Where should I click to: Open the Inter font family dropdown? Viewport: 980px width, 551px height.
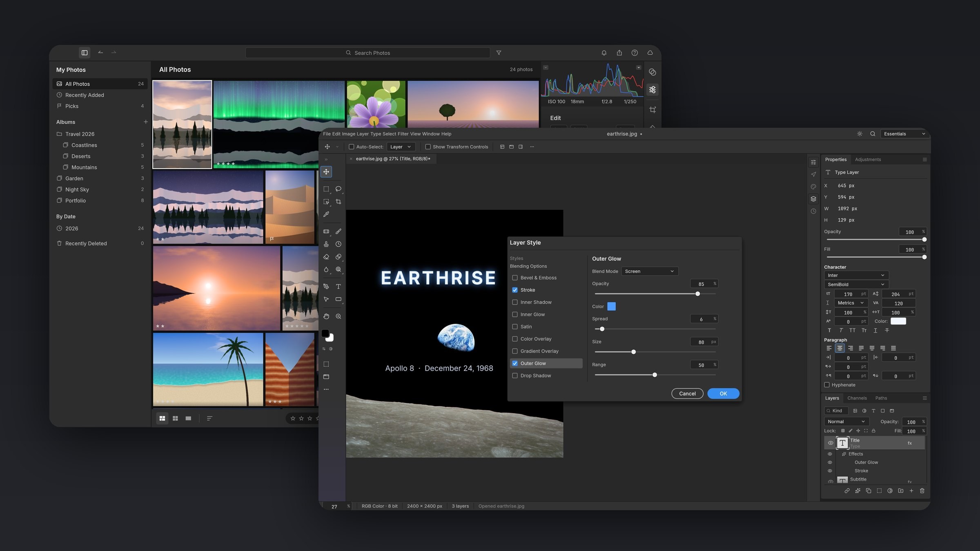pos(856,275)
